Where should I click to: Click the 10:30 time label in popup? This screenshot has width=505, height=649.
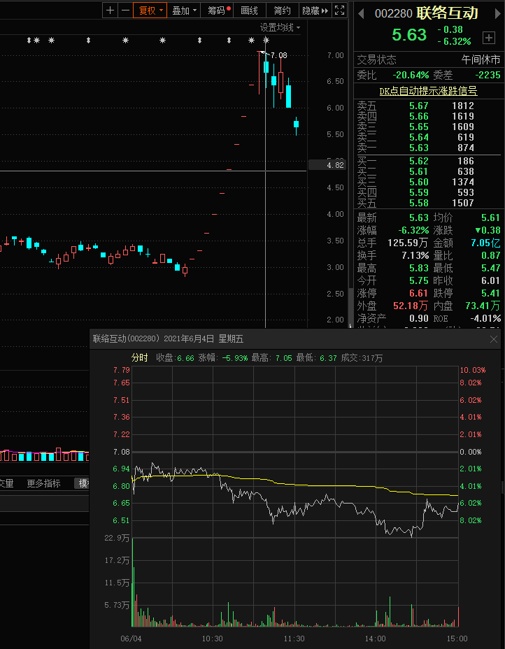212,639
